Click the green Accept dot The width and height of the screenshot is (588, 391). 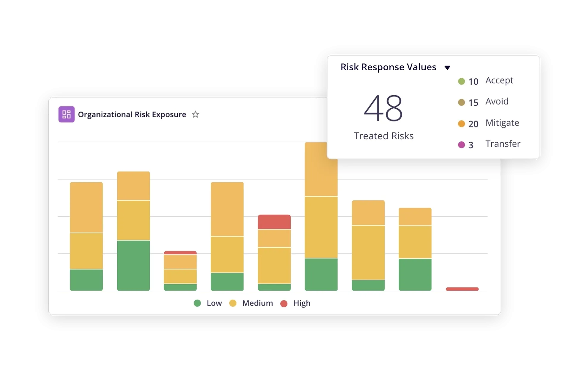[x=461, y=81]
